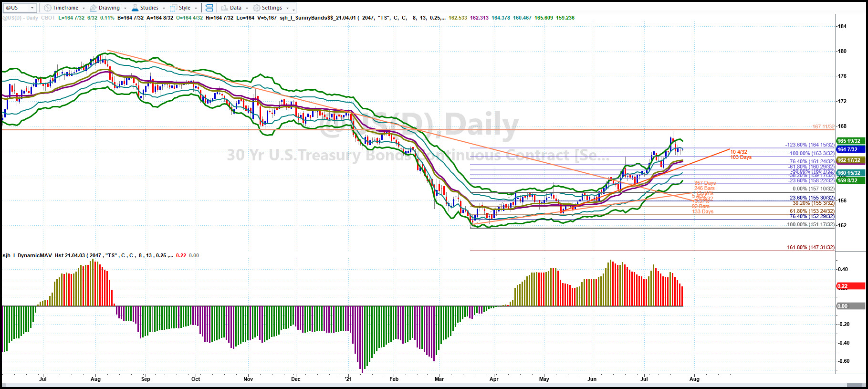
Task: Click the 167 11/32 horizontal line label
Action: [x=824, y=126]
